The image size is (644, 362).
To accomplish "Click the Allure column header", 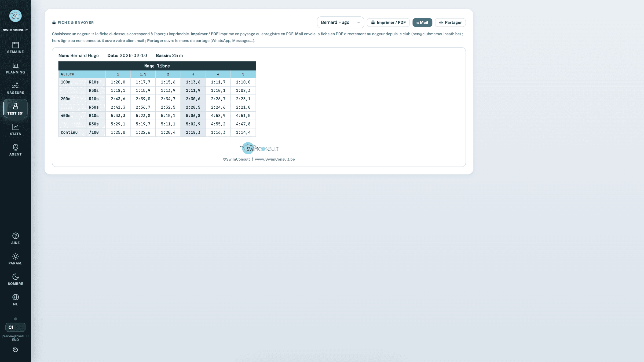I will tap(82, 74).
